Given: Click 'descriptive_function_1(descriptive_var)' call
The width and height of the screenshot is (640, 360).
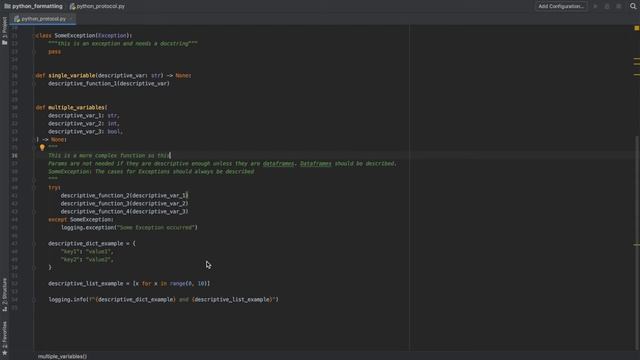Looking at the screenshot, I should click(109, 84).
